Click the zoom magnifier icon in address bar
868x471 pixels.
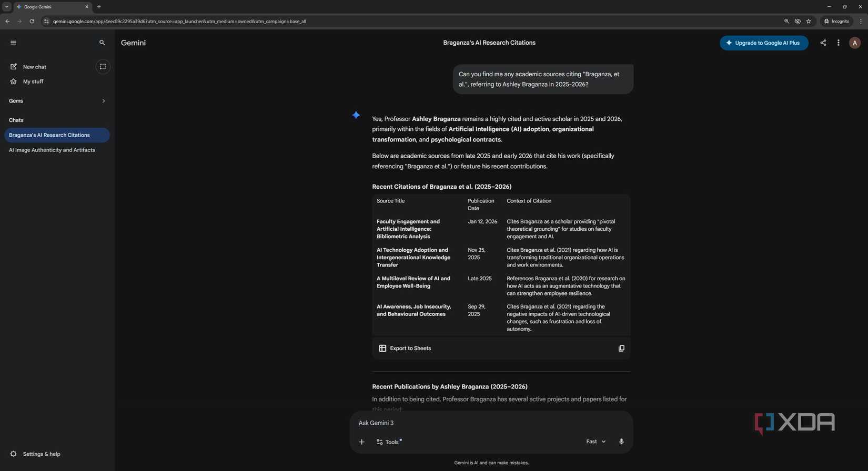coord(786,21)
